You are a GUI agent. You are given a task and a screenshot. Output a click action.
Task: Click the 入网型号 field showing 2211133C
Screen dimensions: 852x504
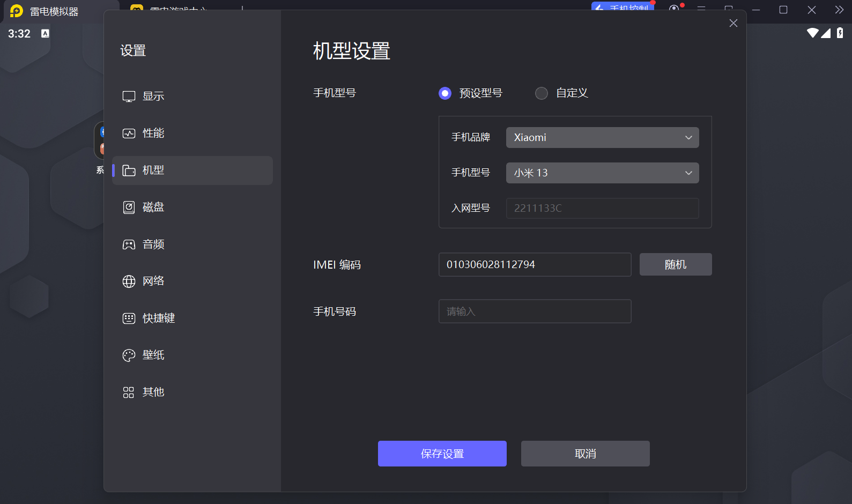(x=602, y=208)
